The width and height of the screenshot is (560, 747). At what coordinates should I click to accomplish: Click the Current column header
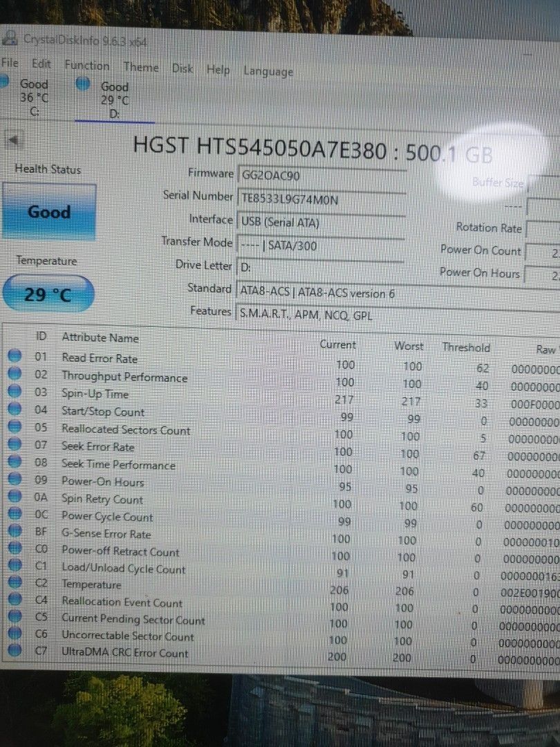coord(337,344)
